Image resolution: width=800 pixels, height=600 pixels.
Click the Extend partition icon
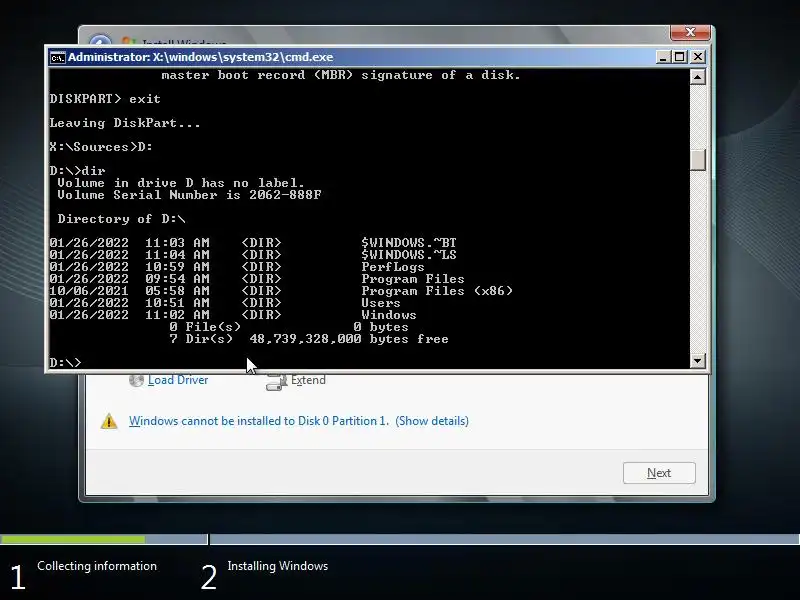(276, 382)
